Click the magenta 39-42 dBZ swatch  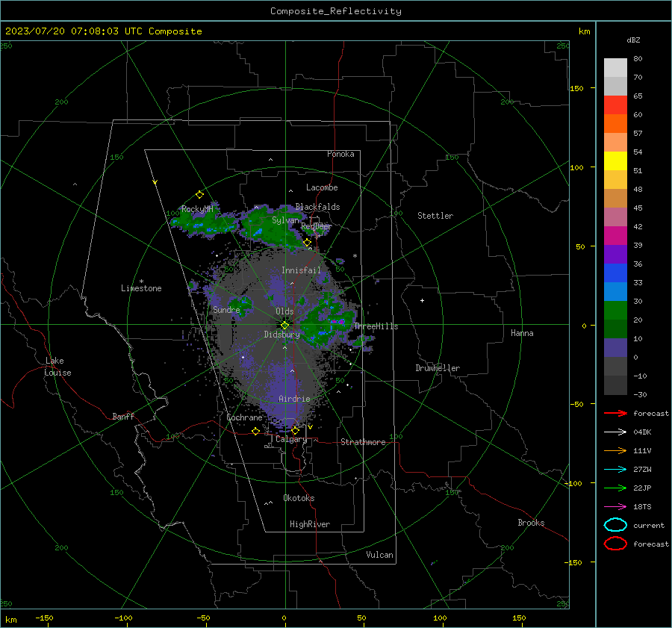(x=615, y=236)
